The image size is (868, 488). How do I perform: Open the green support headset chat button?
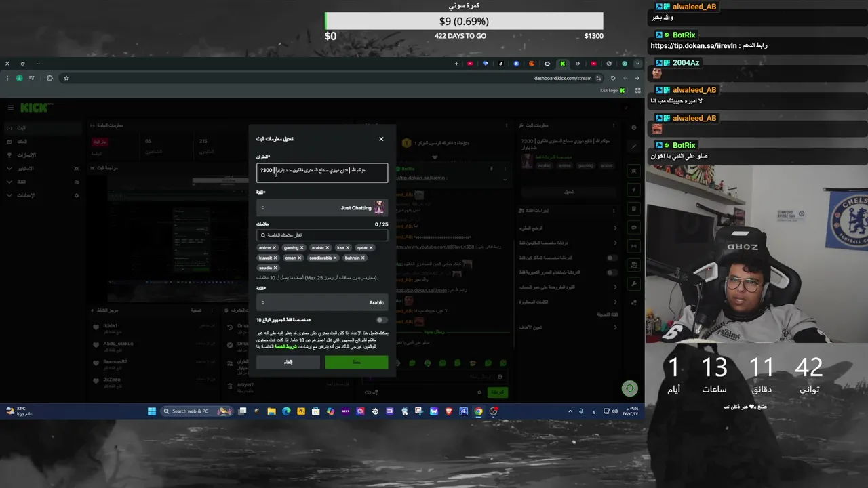point(630,388)
